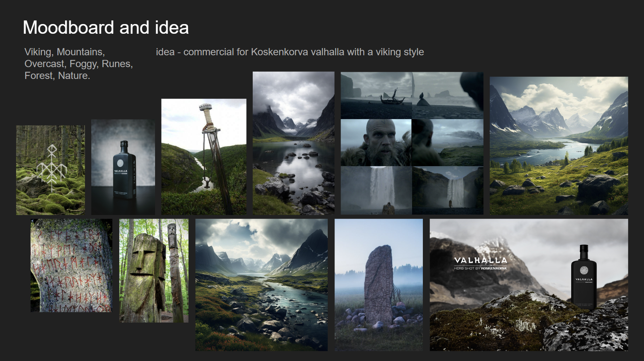Select the mossy forest image with white rune symbol
644x361 pixels.
[x=51, y=170]
